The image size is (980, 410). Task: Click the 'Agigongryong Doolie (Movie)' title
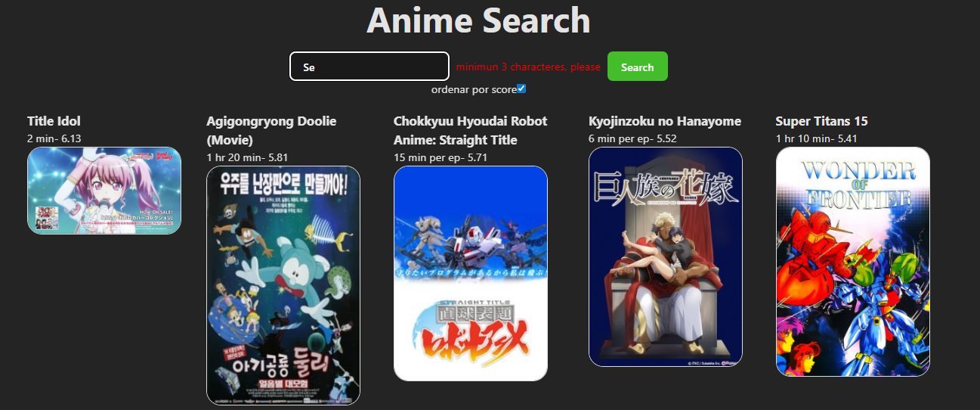point(271,130)
